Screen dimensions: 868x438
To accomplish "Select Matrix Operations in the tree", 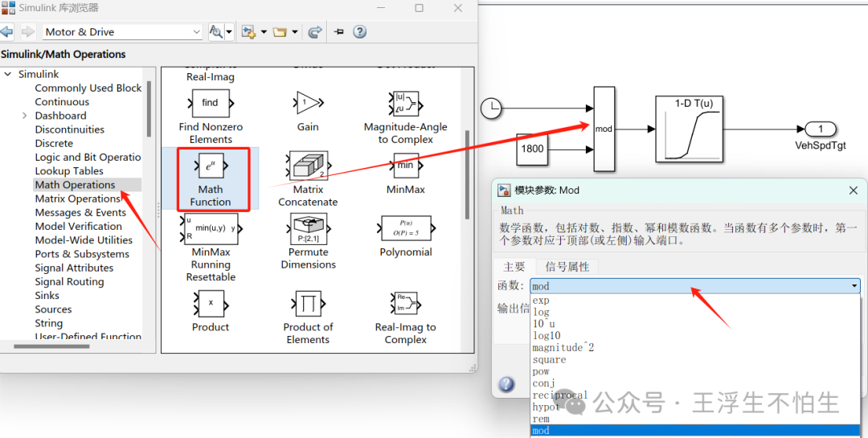I will [x=77, y=199].
